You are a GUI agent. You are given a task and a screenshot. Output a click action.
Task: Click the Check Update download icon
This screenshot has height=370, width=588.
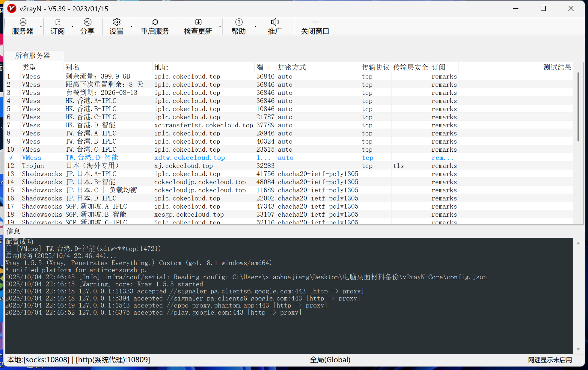click(198, 22)
